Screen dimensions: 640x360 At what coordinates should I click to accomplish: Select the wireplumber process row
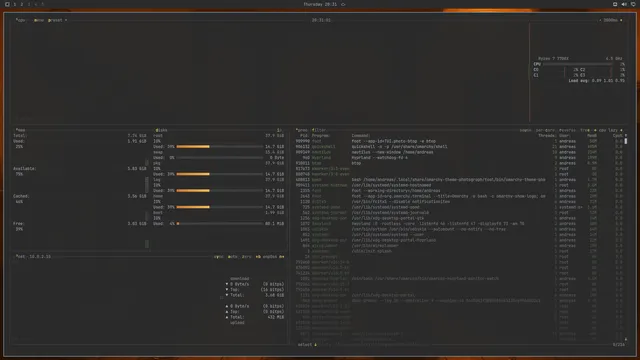tap(459, 246)
